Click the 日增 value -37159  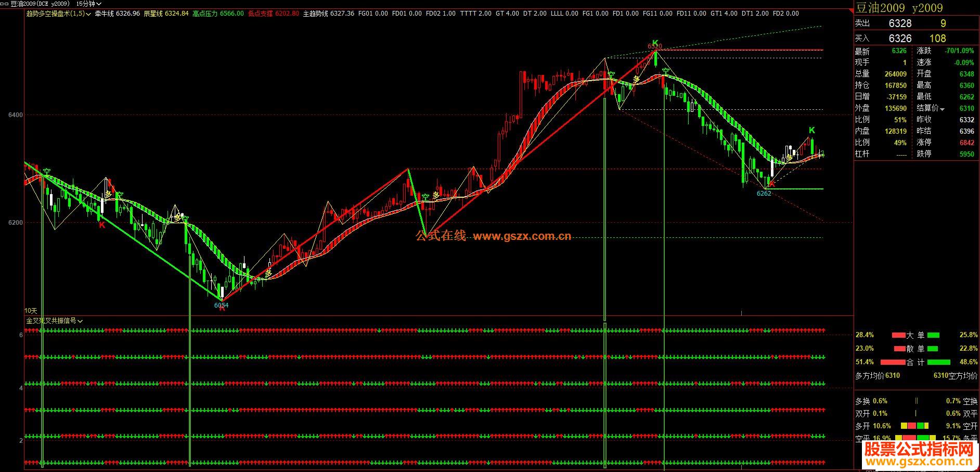(896, 97)
